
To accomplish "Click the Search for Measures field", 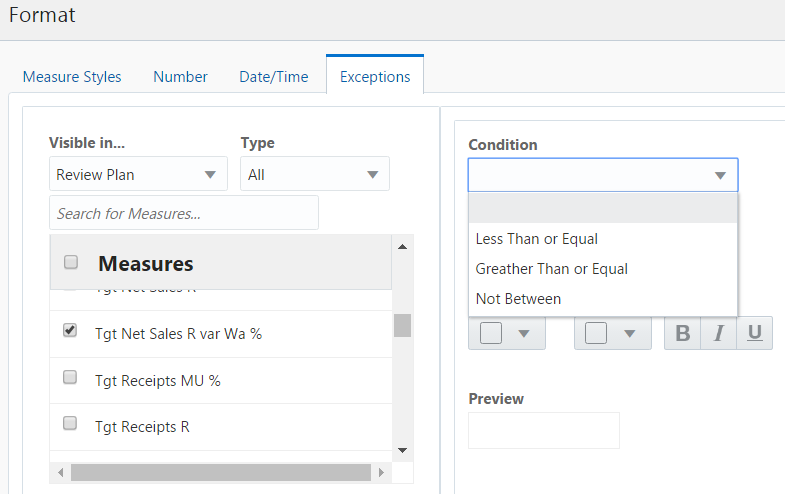I will pyautogui.click(x=183, y=213).
